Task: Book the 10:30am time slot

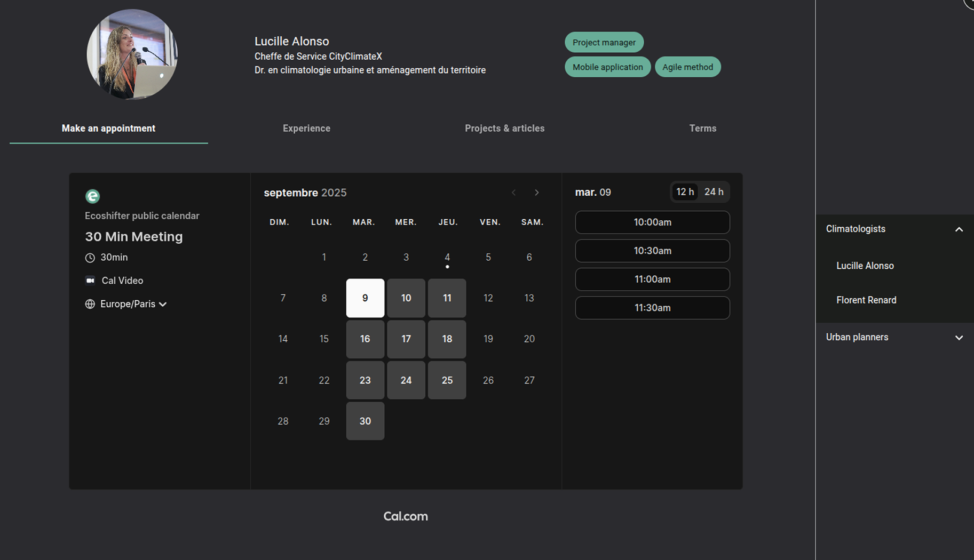Action: tap(652, 251)
